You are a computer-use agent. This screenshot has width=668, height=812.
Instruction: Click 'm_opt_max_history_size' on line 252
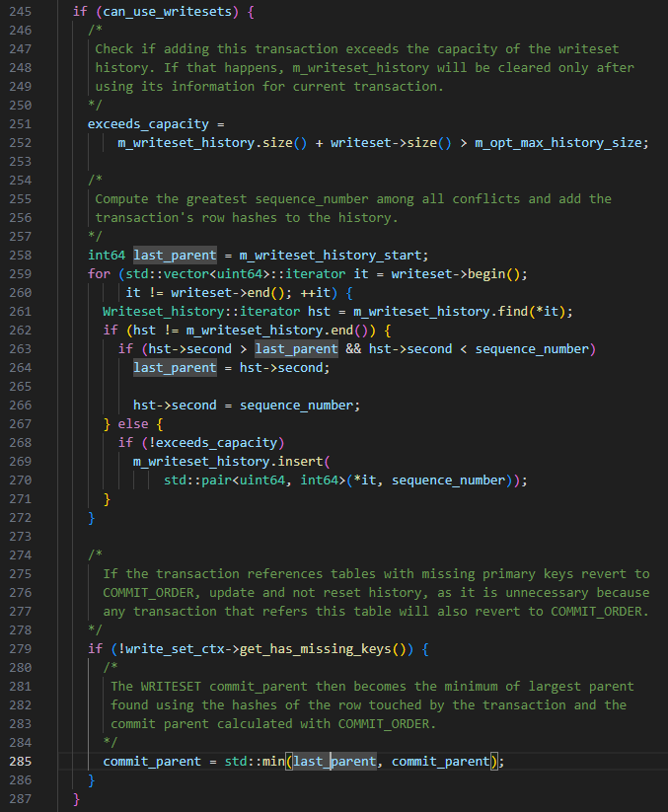[x=558, y=143]
